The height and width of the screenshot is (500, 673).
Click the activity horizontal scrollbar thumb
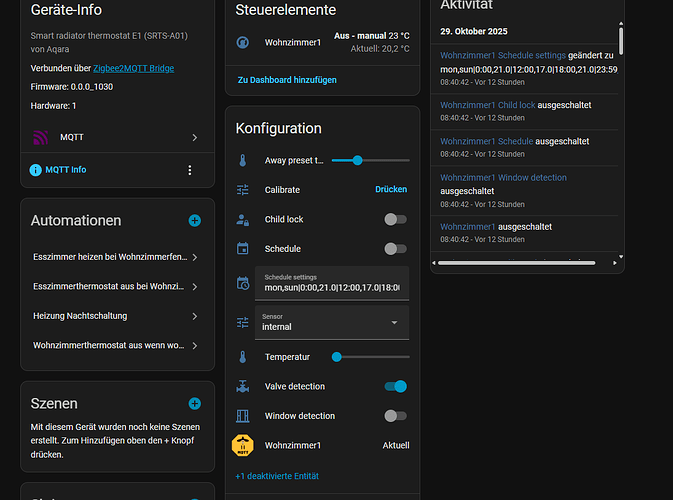tap(516, 263)
